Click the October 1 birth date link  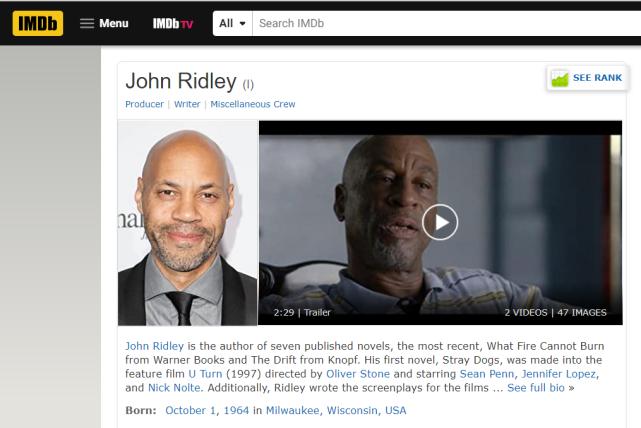point(190,410)
